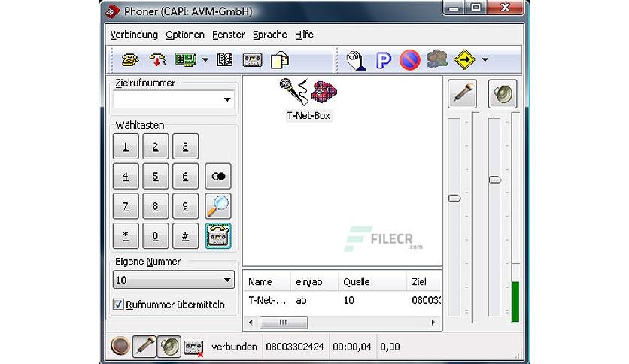Click the yellow telephone dial icon in toolbar
629x364 pixels.
129,60
